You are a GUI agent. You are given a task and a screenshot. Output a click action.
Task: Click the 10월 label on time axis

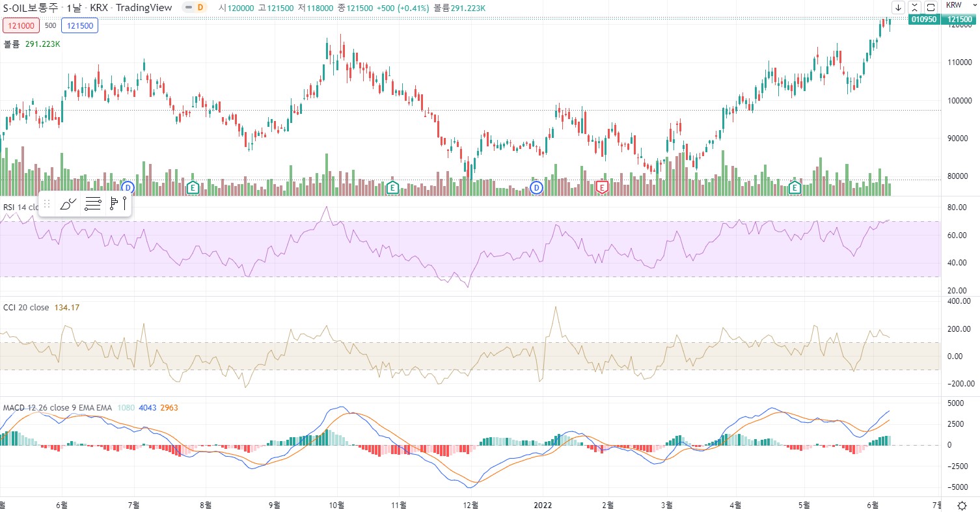tap(336, 505)
